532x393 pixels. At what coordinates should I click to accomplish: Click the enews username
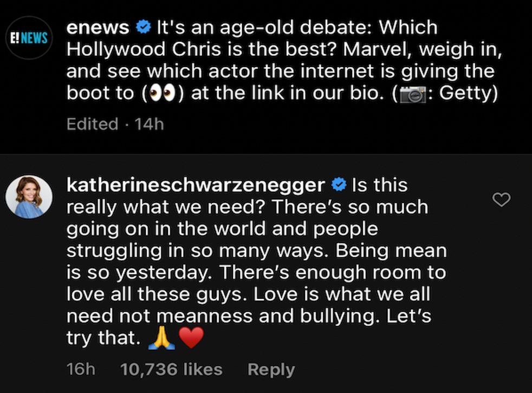point(98,27)
